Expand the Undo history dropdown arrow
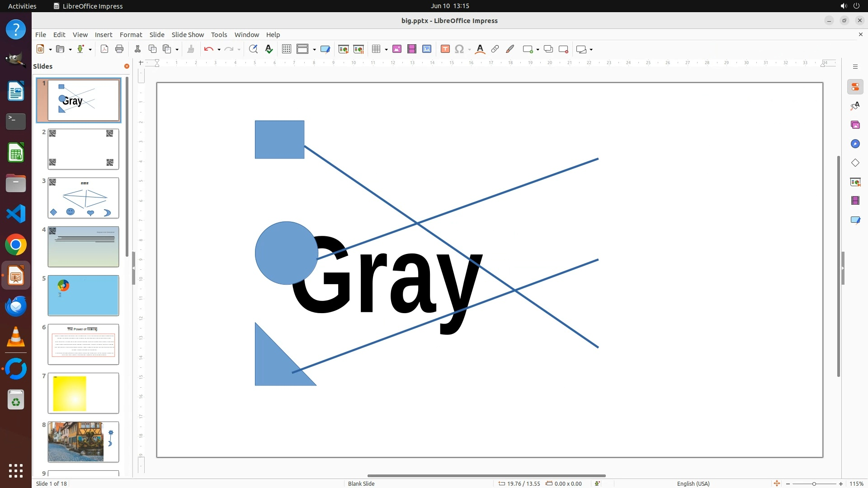 click(x=219, y=50)
